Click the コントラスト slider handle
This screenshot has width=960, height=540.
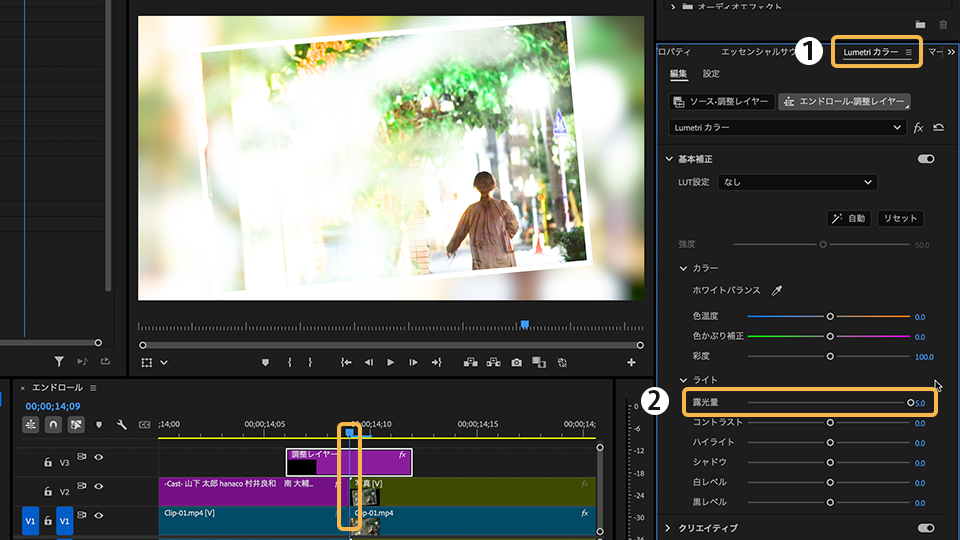click(830, 422)
